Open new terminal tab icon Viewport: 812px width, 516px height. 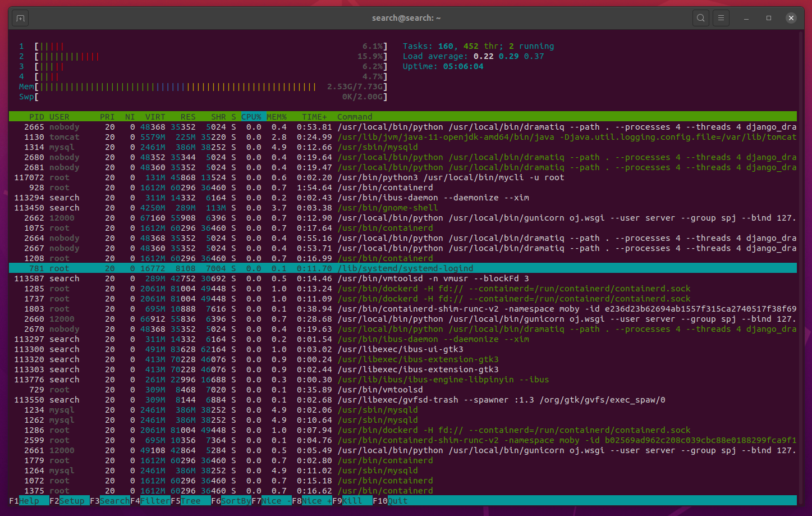coord(20,18)
